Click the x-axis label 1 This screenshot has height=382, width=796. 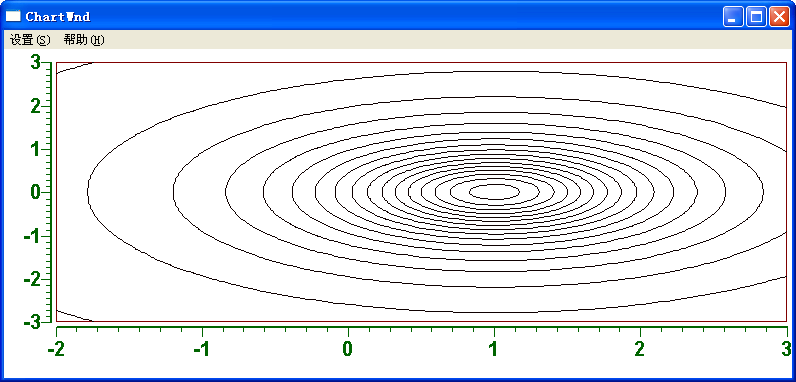(x=493, y=349)
